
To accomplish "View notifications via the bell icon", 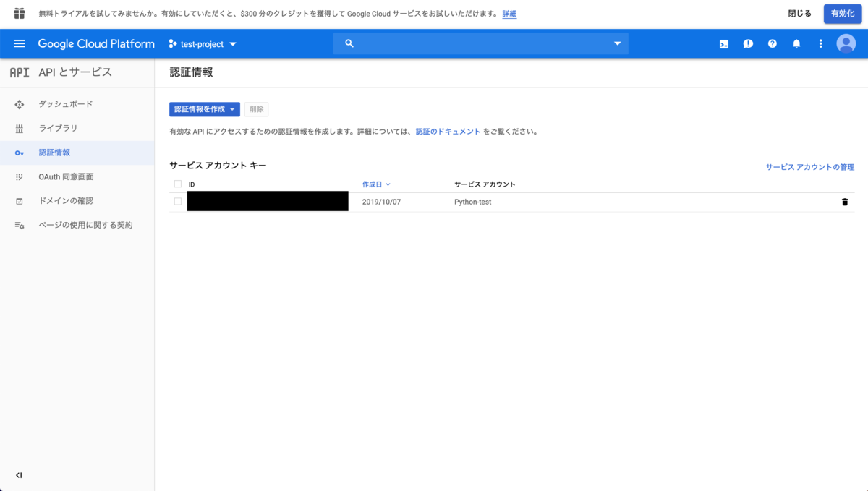I will (x=796, y=43).
